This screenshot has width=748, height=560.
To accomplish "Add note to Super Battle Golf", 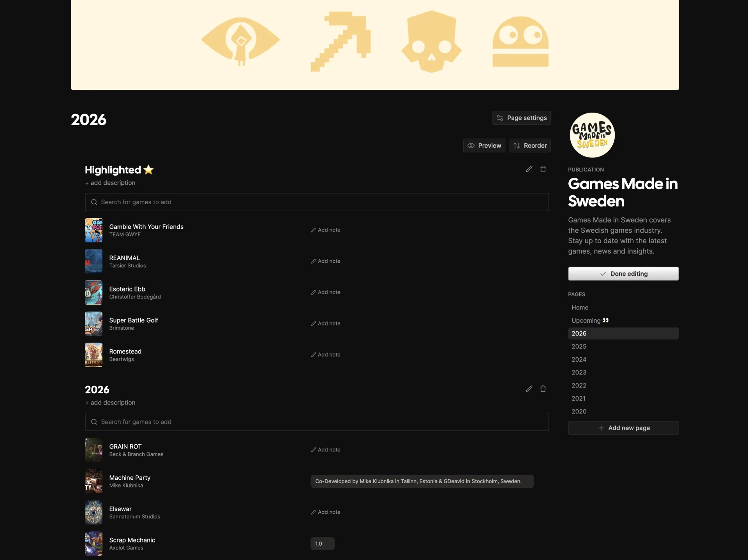I will tap(326, 323).
